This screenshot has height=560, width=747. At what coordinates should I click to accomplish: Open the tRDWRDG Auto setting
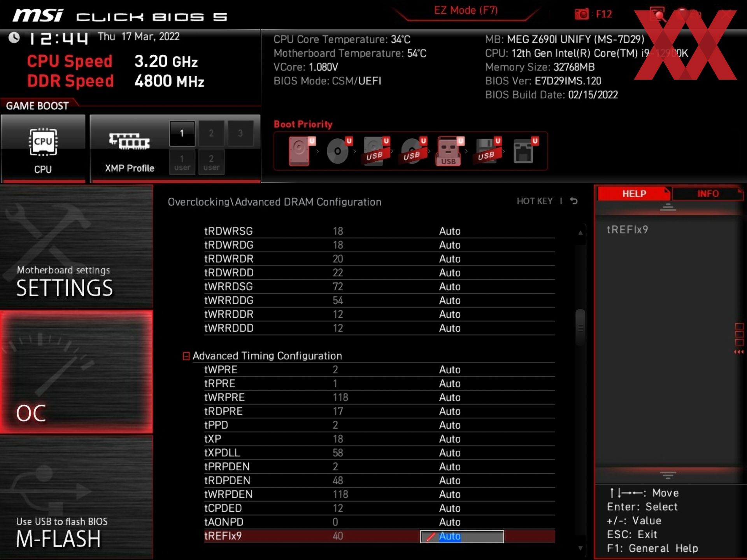coord(450,245)
